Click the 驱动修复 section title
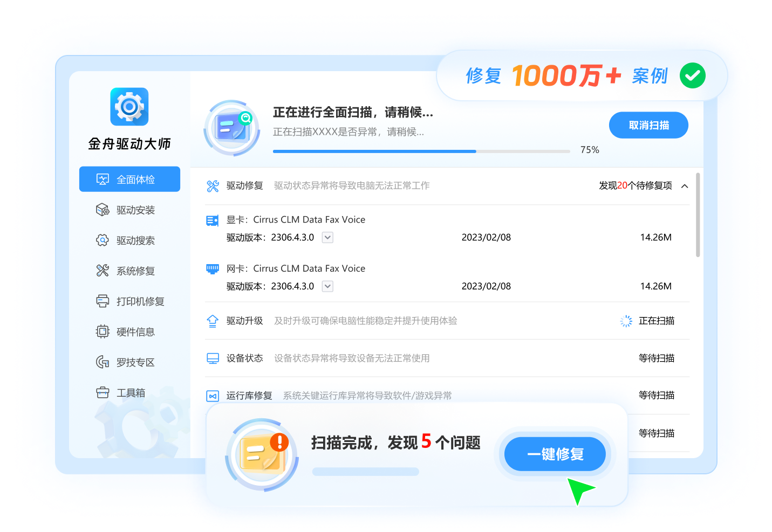This screenshot has height=532, width=772. tap(244, 185)
